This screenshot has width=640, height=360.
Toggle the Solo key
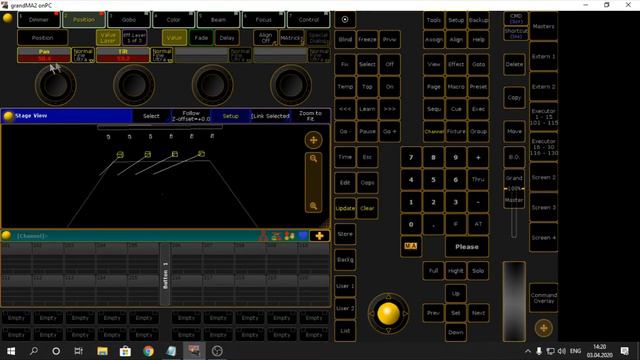click(x=478, y=271)
